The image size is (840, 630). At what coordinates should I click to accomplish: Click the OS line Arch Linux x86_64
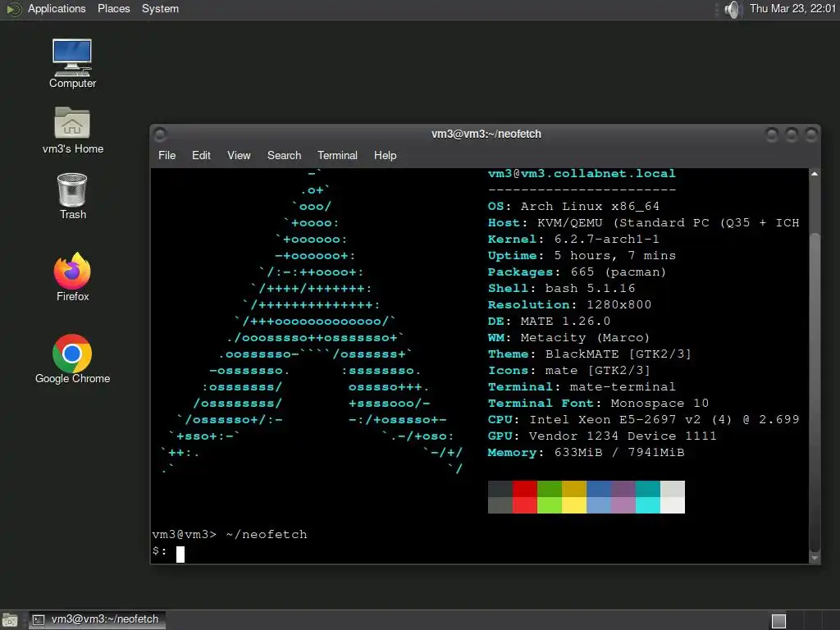pos(573,206)
